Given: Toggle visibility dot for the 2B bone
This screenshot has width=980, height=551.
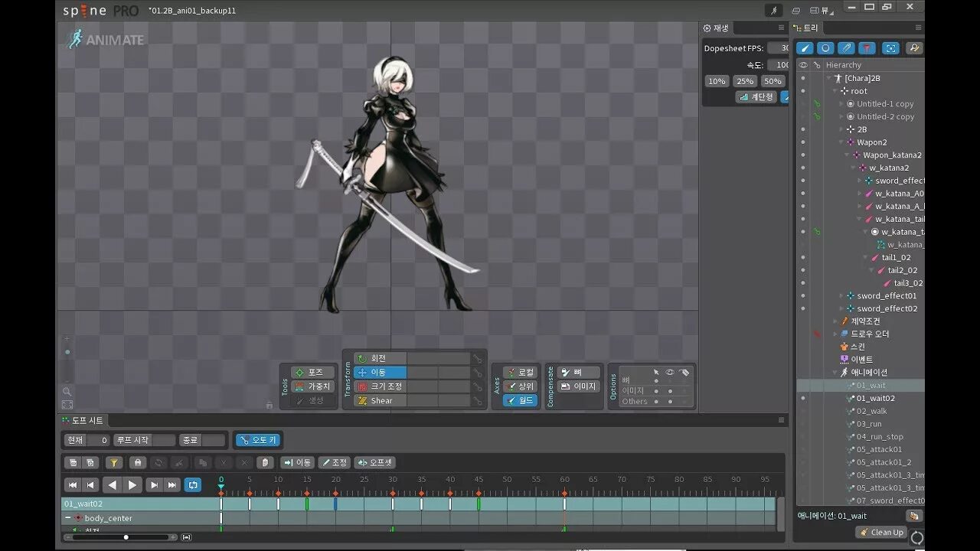Looking at the screenshot, I should coord(802,129).
